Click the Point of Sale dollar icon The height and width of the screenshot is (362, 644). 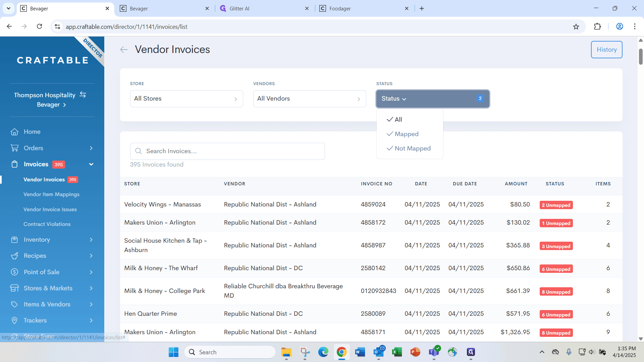14,272
